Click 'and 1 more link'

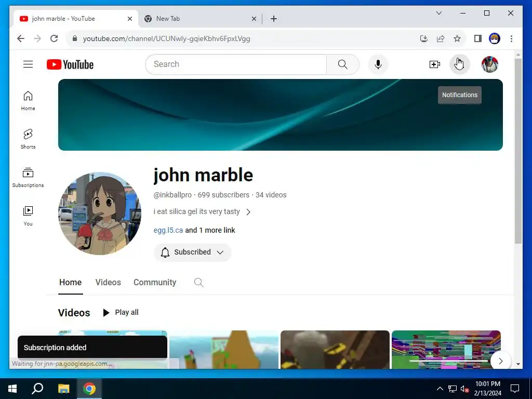click(x=210, y=230)
